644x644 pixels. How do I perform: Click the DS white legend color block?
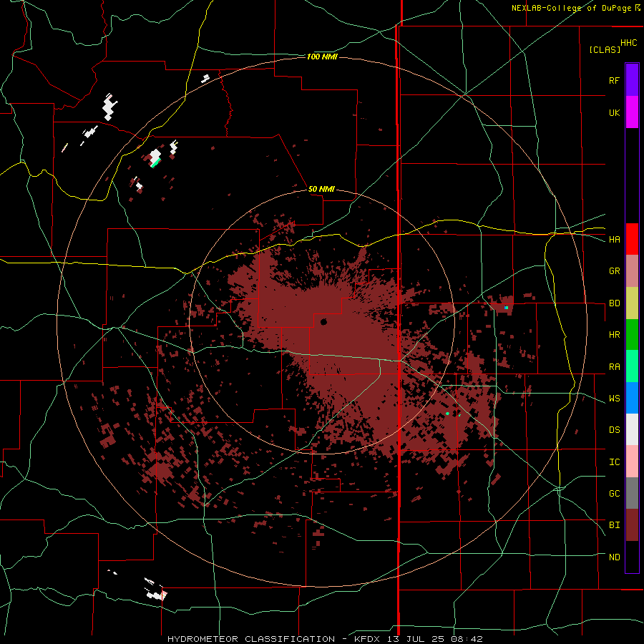[x=632, y=429]
